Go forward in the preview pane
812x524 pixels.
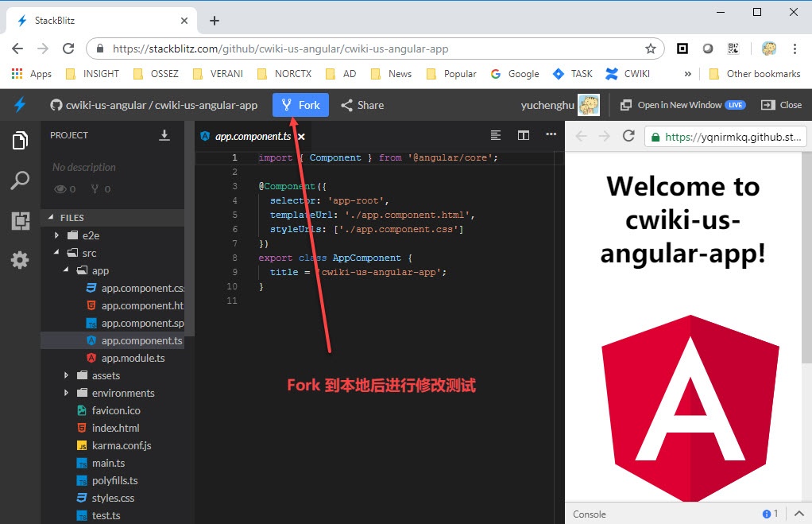(x=605, y=136)
